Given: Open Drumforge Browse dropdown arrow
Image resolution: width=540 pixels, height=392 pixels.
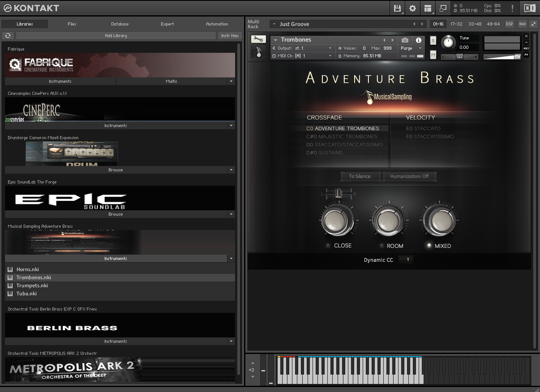Looking at the screenshot, I should (231, 170).
